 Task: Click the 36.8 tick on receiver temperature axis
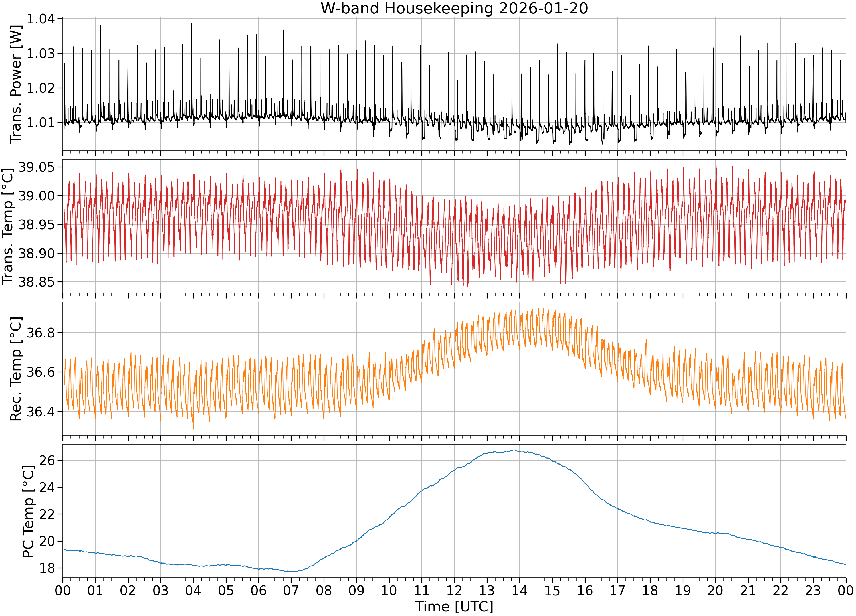tap(41, 333)
